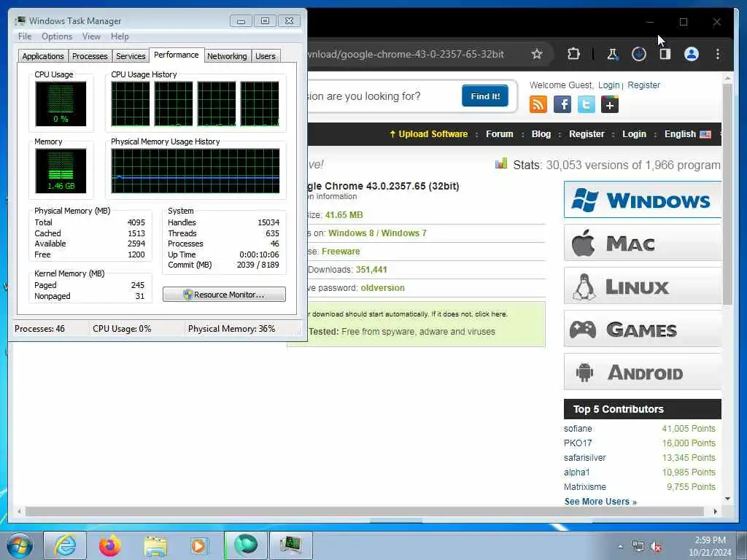
Task: Open the Chrome downloads indicator
Action: [x=639, y=54]
